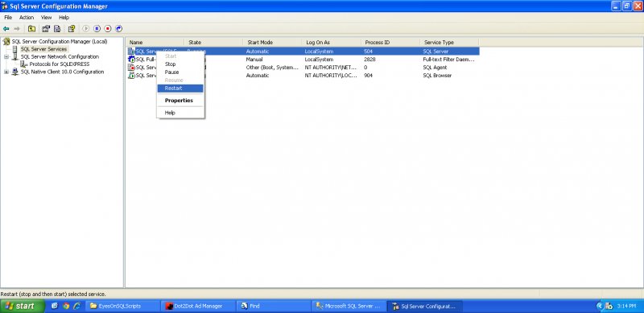Select SQL Server Configuration Manager (Local) root
The width and height of the screenshot is (644, 313).
60,42
